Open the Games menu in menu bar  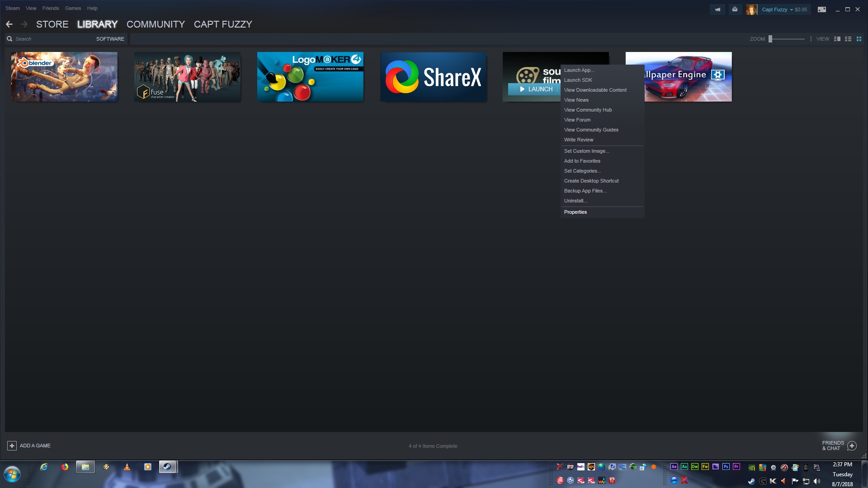(73, 8)
